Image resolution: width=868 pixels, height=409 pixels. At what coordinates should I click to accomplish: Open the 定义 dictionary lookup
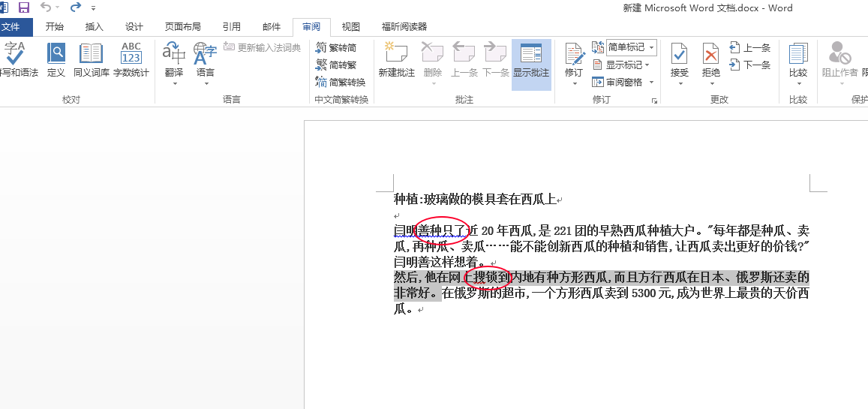coord(56,60)
